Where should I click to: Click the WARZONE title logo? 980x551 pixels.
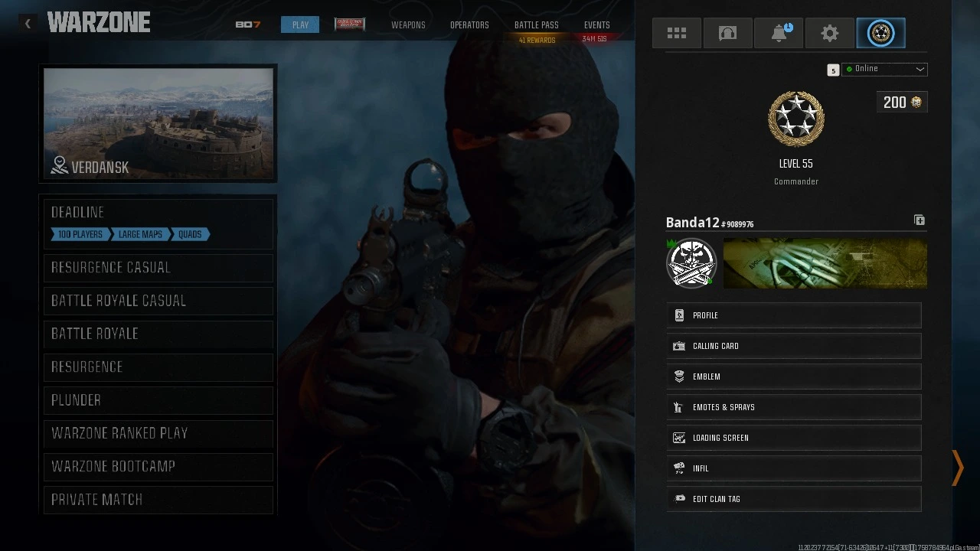tap(99, 23)
